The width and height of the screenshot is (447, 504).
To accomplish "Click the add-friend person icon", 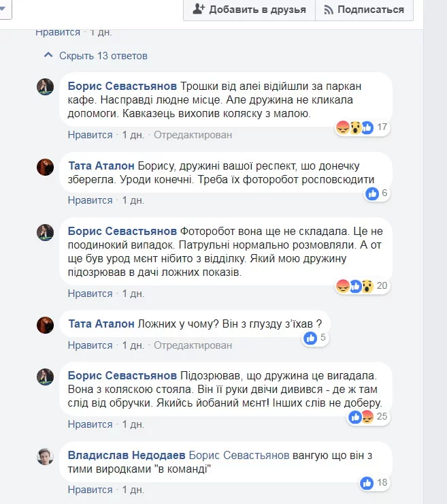I will [199, 10].
